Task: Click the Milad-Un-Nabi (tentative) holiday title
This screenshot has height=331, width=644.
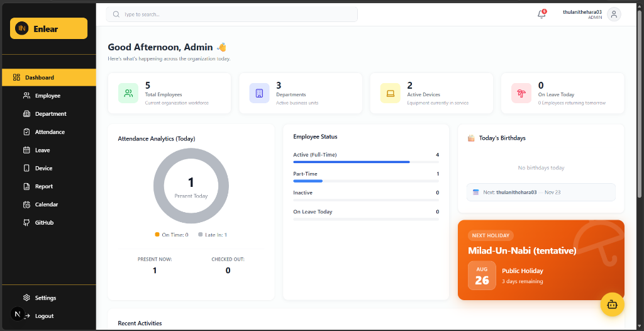Action: pyautogui.click(x=522, y=250)
